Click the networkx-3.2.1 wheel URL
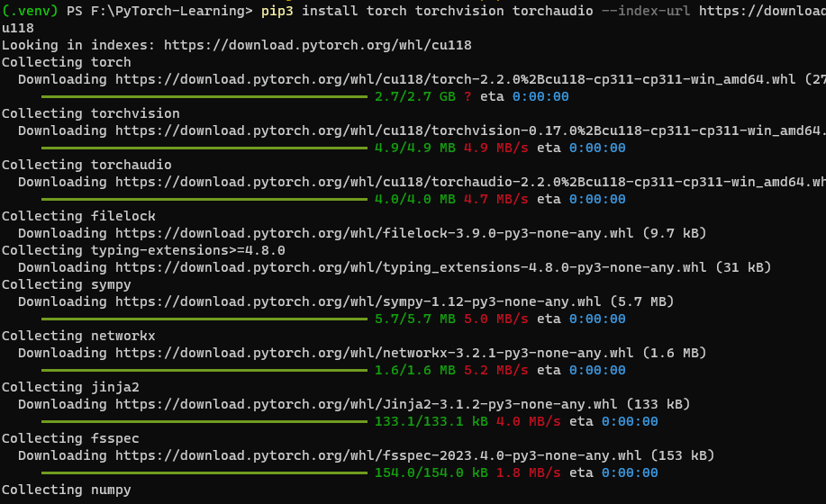 click(x=374, y=353)
